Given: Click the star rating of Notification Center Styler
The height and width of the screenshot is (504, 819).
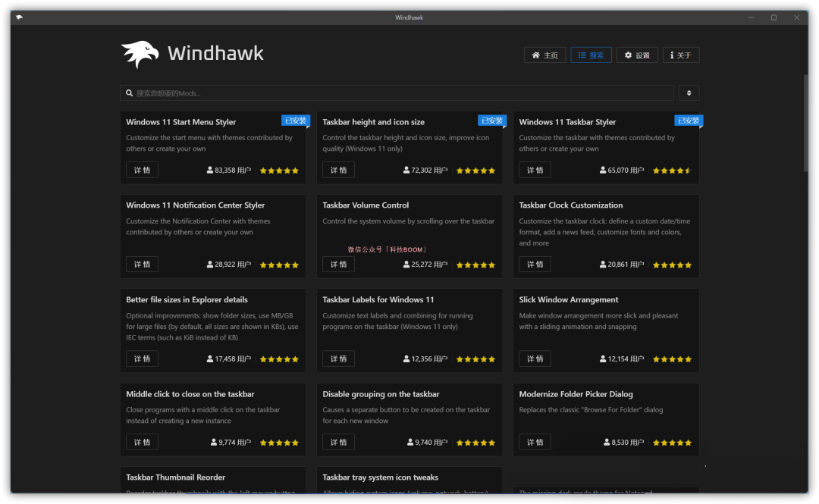Looking at the screenshot, I should pos(279,265).
